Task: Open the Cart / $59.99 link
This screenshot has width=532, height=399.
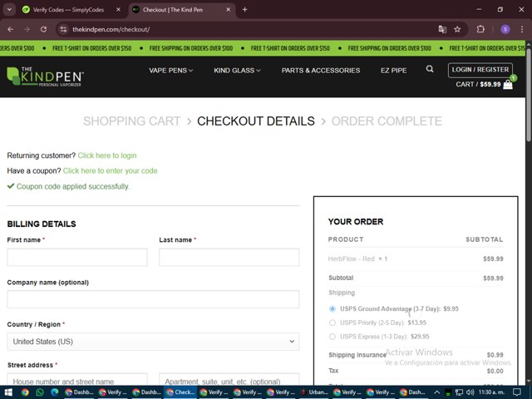Action: 478,84
